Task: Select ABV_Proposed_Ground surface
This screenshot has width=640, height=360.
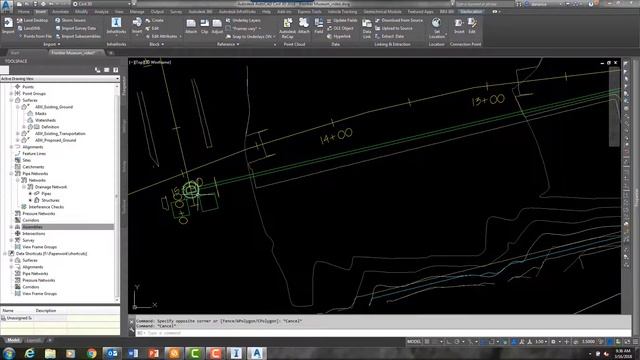Action: (56, 140)
